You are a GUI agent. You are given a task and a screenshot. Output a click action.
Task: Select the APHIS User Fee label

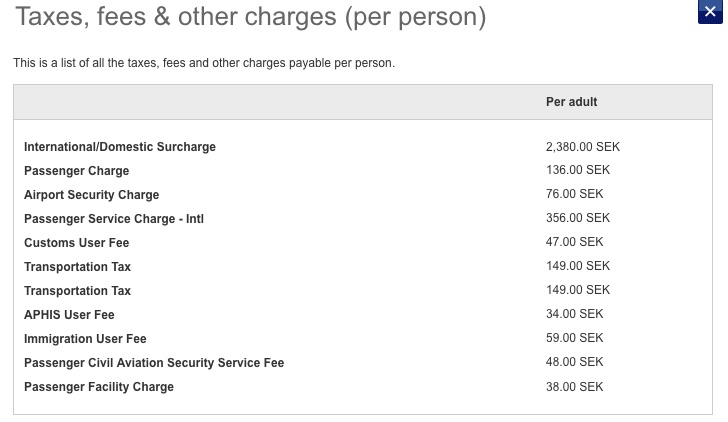(x=69, y=315)
